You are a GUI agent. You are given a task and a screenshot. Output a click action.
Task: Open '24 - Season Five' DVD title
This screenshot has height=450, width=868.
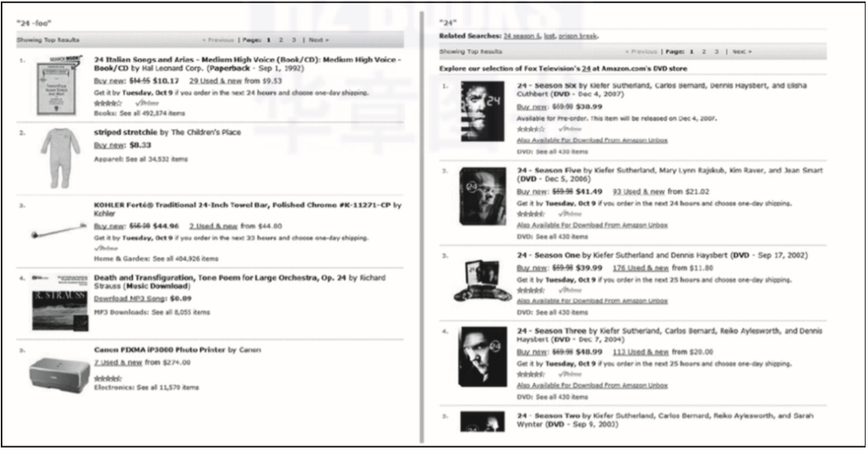pyautogui.click(x=549, y=170)
